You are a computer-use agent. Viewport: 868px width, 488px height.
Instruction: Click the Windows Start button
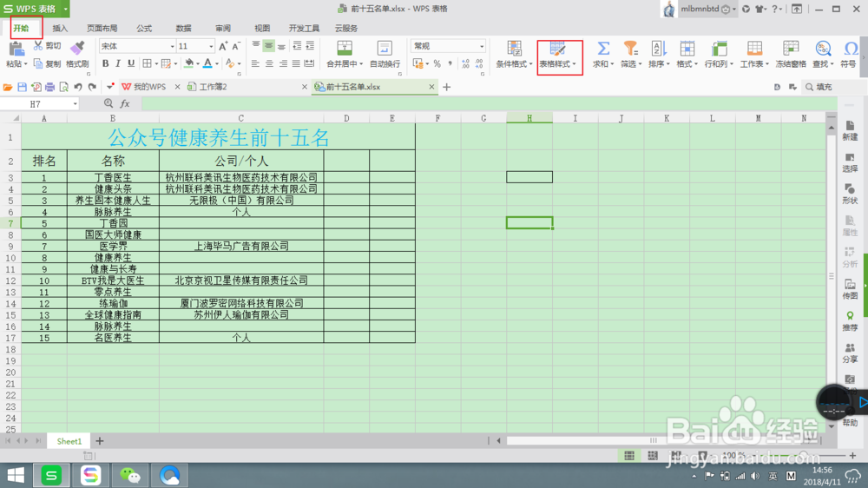coord(16,475)
